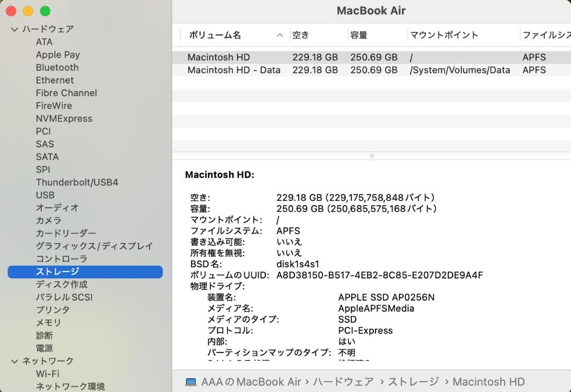Open Wi-Fi network info
The image size is (571, 392).
point(48,374)
